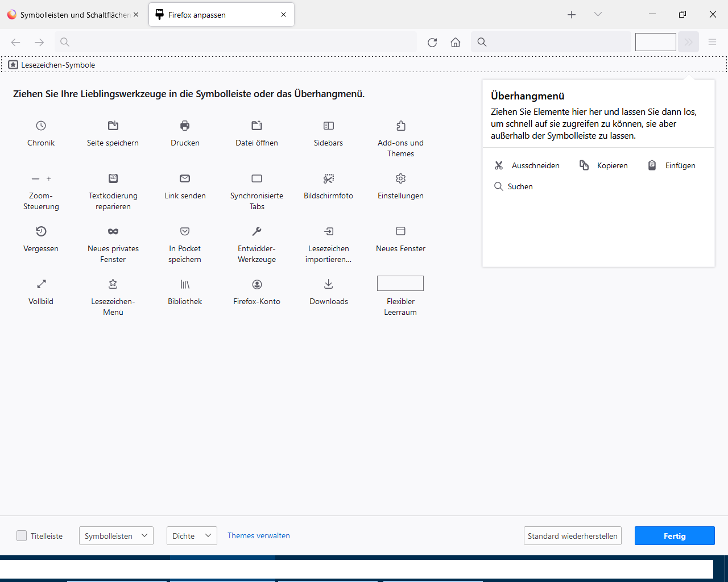Select the Downloads arrow icon
This screenshot has height=582, width=728.
(x=329, y=284)
